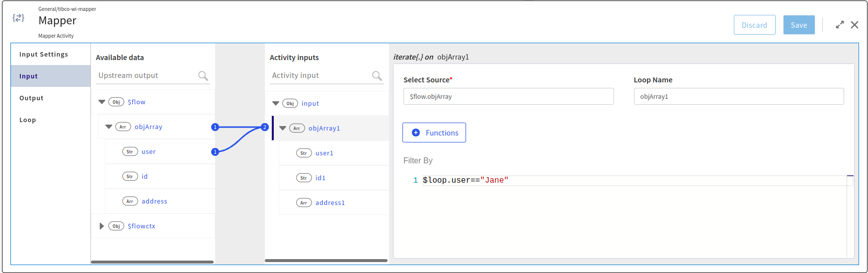Click the Arr type badge beside address1
This screenshot has height=273, width=868.
pos(304,203)
